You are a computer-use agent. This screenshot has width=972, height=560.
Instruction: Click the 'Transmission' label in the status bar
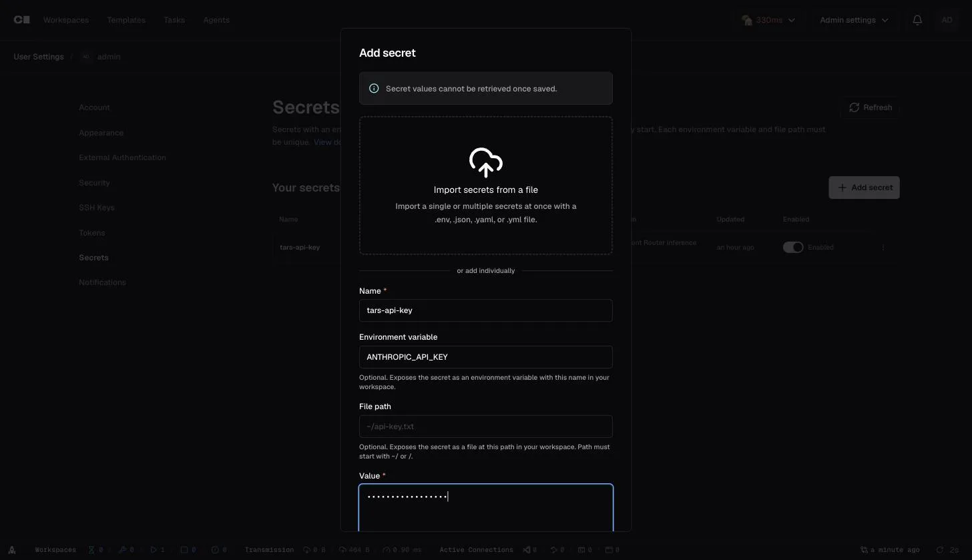click(x=269, y=550)
